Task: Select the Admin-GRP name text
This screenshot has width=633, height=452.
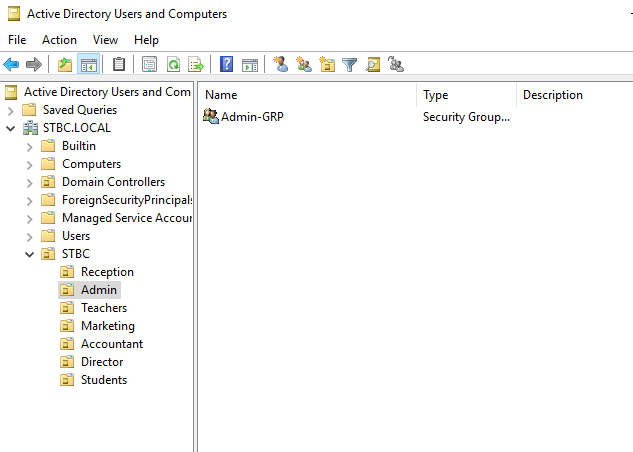Action: (252, 117)
